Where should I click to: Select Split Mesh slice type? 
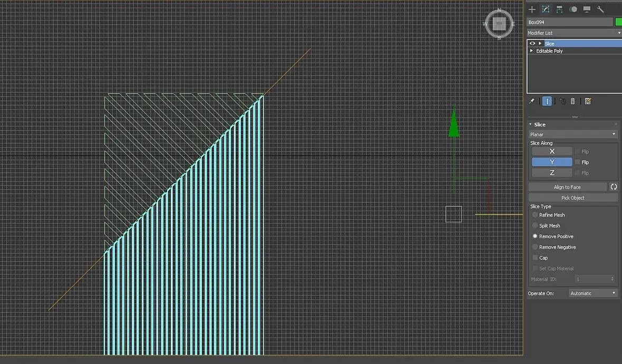535,225
